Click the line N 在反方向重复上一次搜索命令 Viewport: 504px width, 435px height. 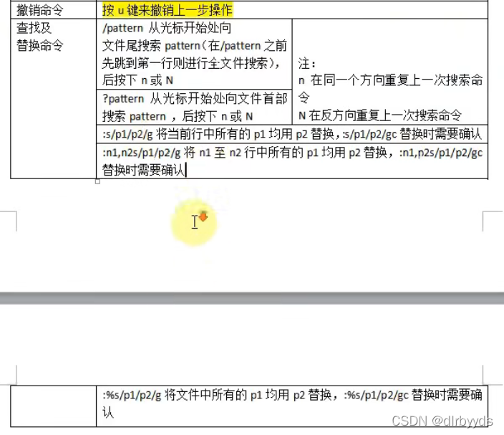pos(379,115)
